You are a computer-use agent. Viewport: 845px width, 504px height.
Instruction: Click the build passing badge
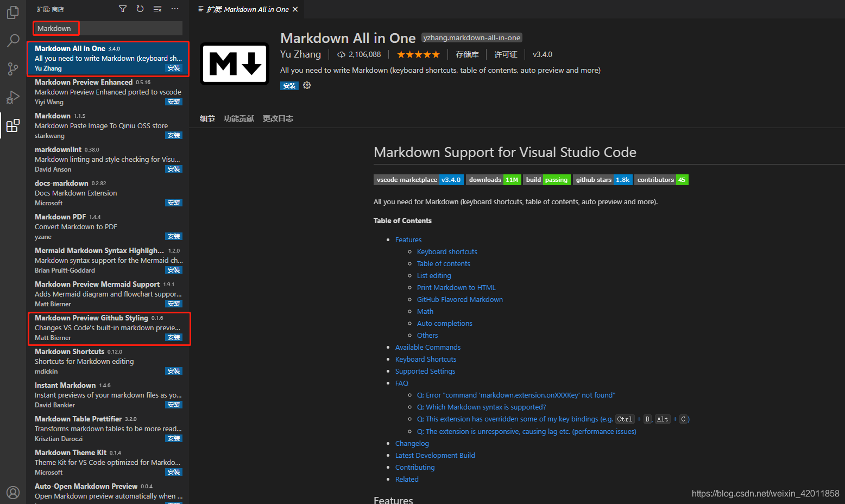547,180
